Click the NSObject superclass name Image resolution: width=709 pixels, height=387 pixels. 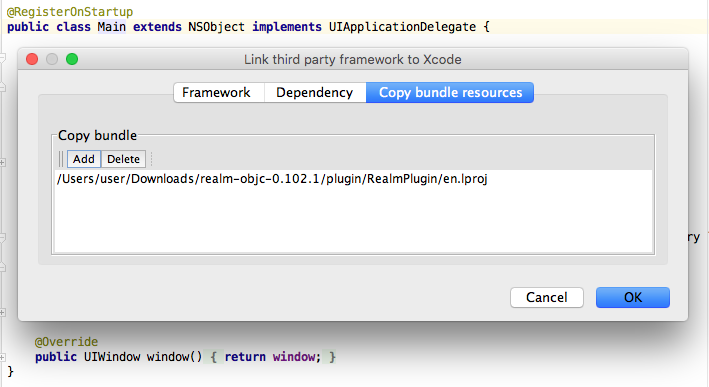[x=216, y=27]
